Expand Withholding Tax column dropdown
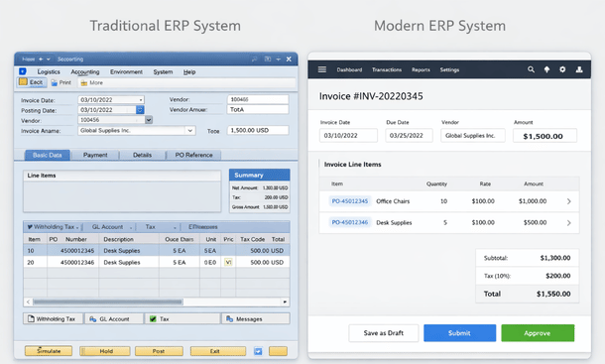 77,227
